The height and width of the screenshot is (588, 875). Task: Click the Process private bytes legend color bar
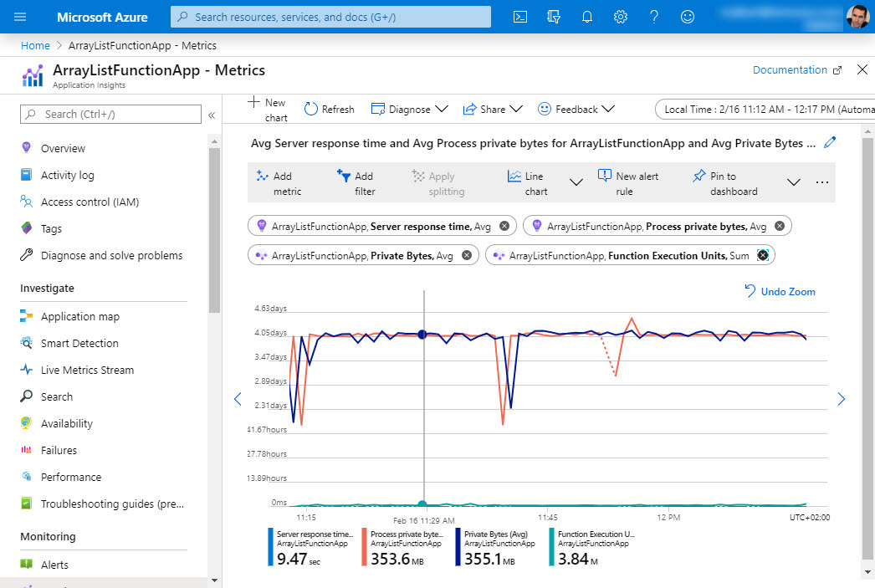[x=365, y=547]
